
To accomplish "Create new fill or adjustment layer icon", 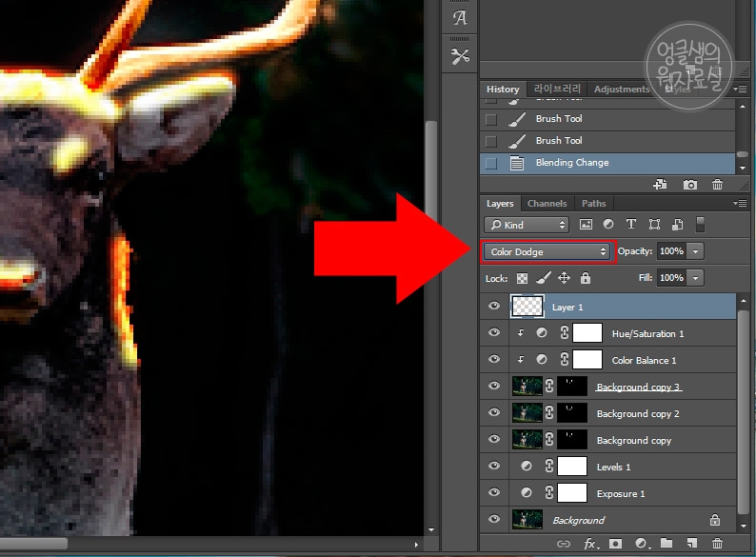I will click(642, 544).
